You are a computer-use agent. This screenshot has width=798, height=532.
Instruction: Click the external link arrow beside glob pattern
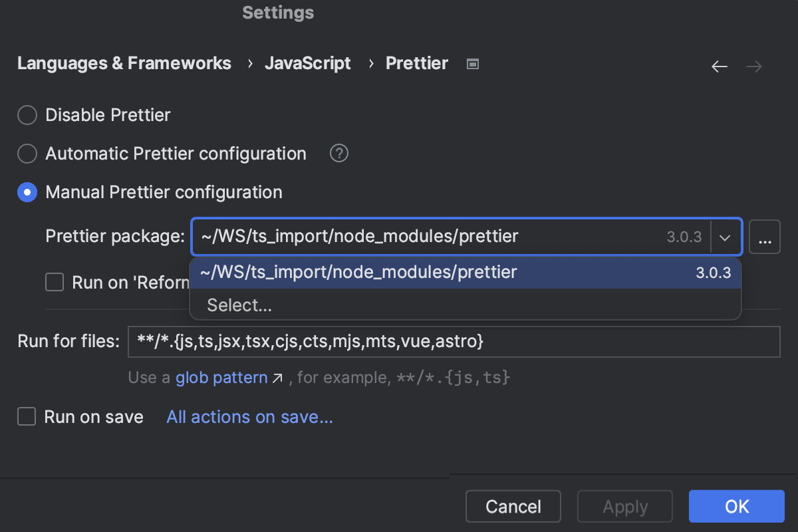279,377
